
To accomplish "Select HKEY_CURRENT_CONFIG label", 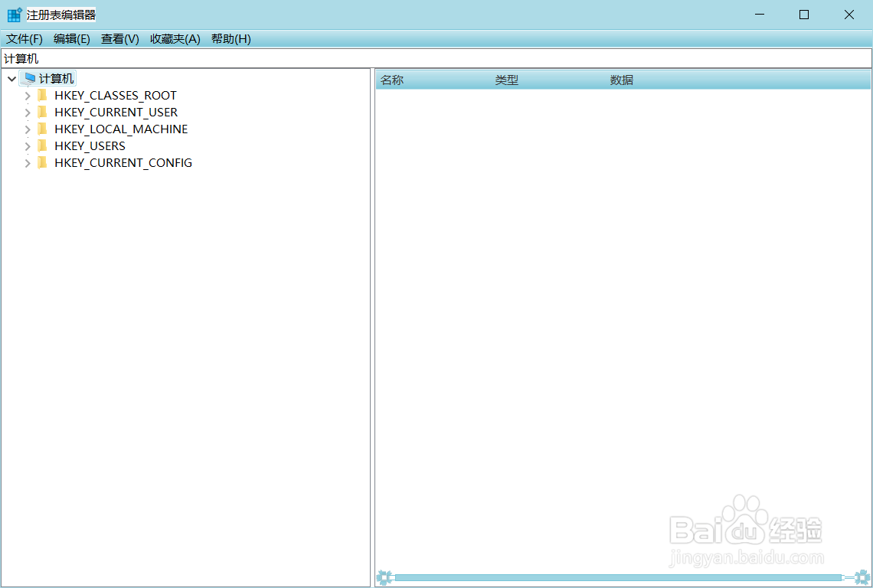I will click(x=123, y=162).
